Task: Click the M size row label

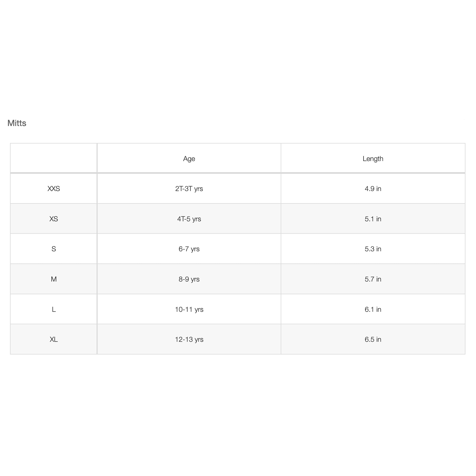Action: click(54, 279)
